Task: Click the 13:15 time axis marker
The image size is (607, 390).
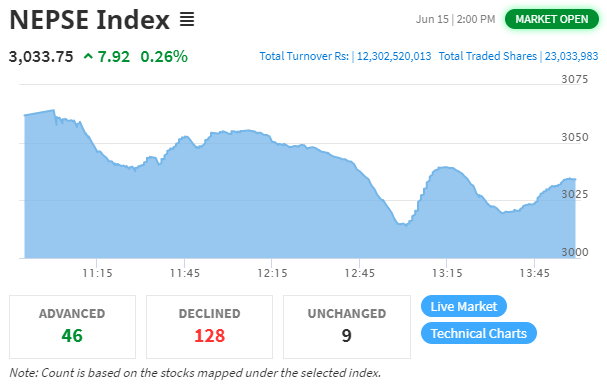Action: [447, 273]
